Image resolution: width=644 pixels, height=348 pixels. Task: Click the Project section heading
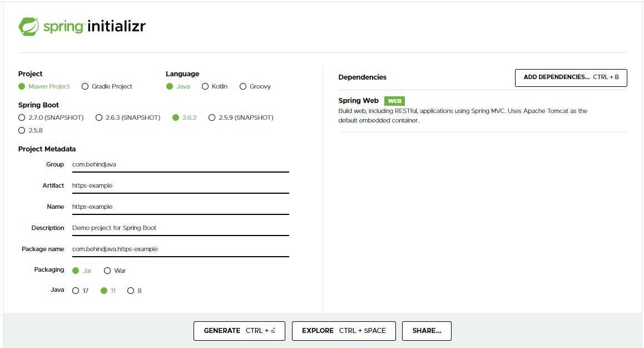pyautogui.click(x=31, y=74)
